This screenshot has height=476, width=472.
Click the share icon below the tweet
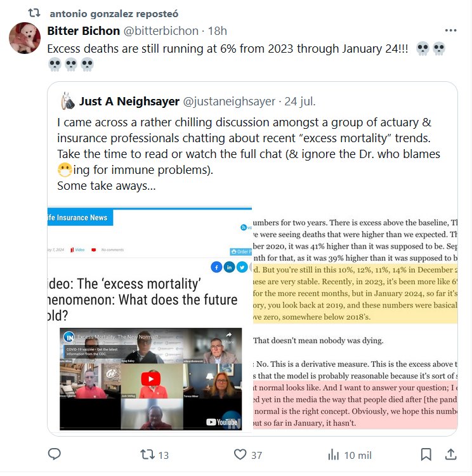pos(450,454)
